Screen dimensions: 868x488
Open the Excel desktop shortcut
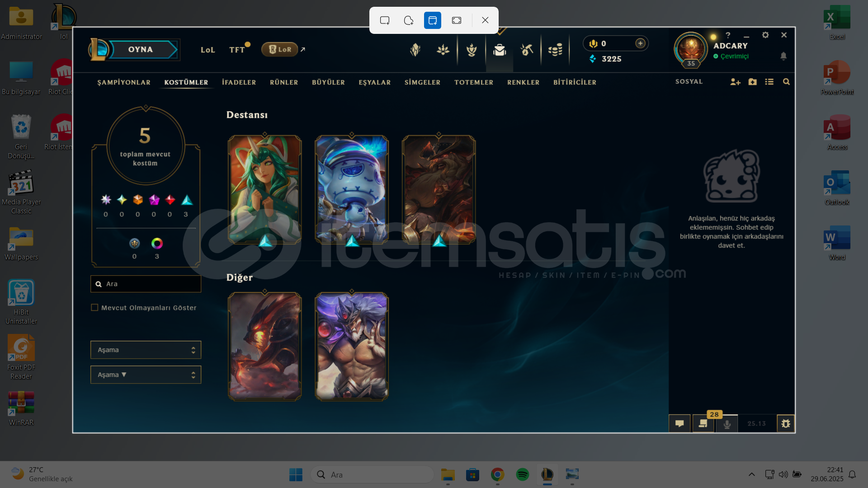tap(837, 23)
